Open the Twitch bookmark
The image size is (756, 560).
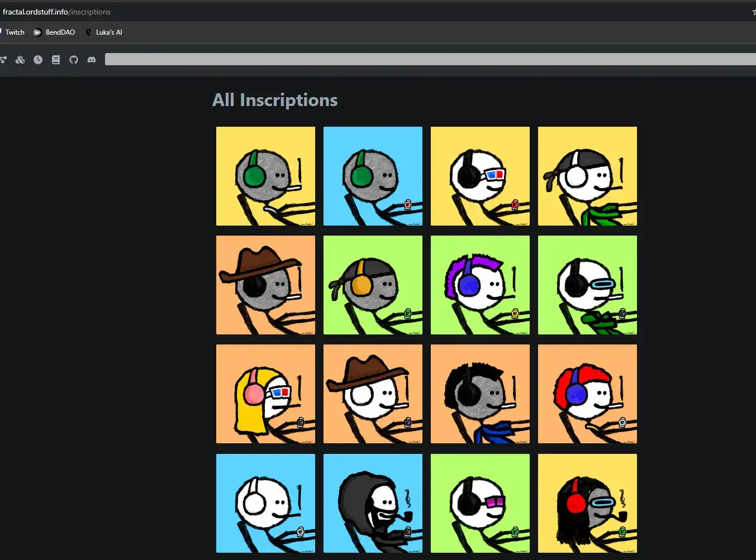click(13, 32)
